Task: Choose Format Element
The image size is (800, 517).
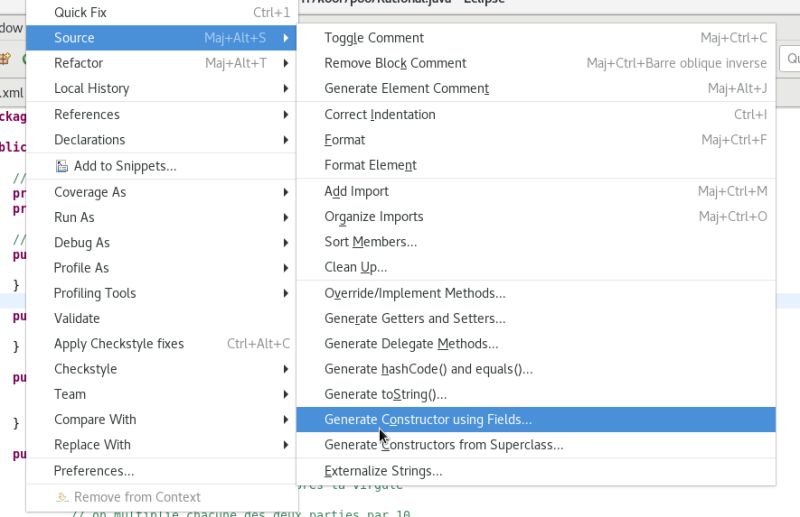Action: coord(536,165)
